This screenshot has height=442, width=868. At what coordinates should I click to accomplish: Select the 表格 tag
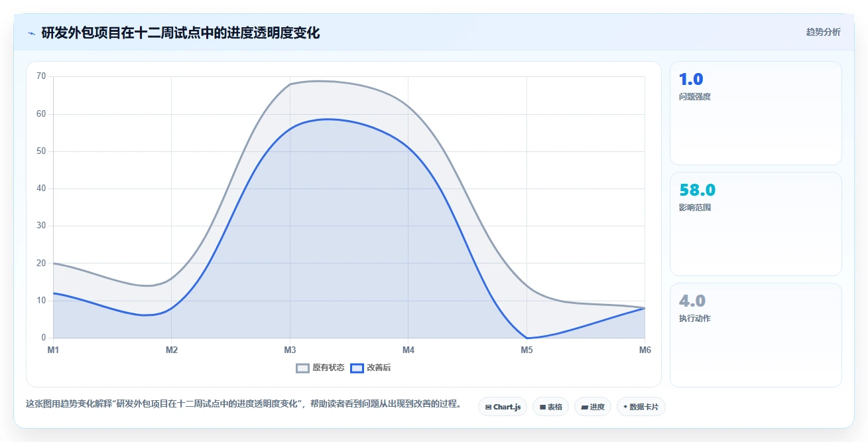550,407
